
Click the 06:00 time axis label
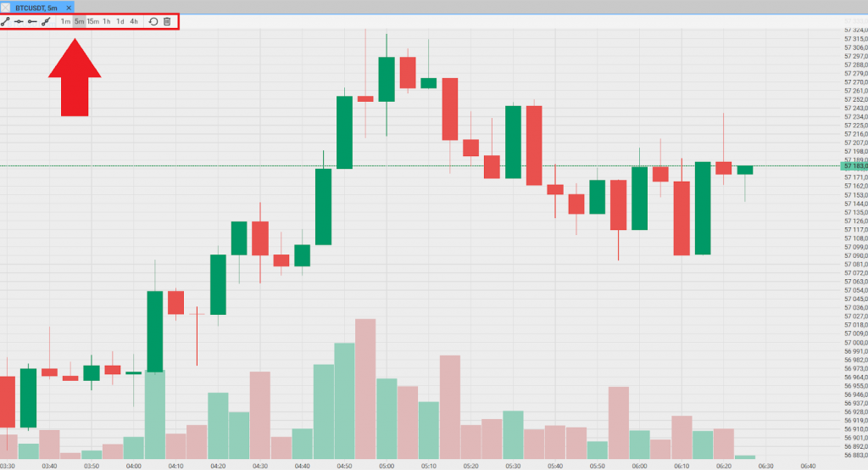click(x=639, y=466)
